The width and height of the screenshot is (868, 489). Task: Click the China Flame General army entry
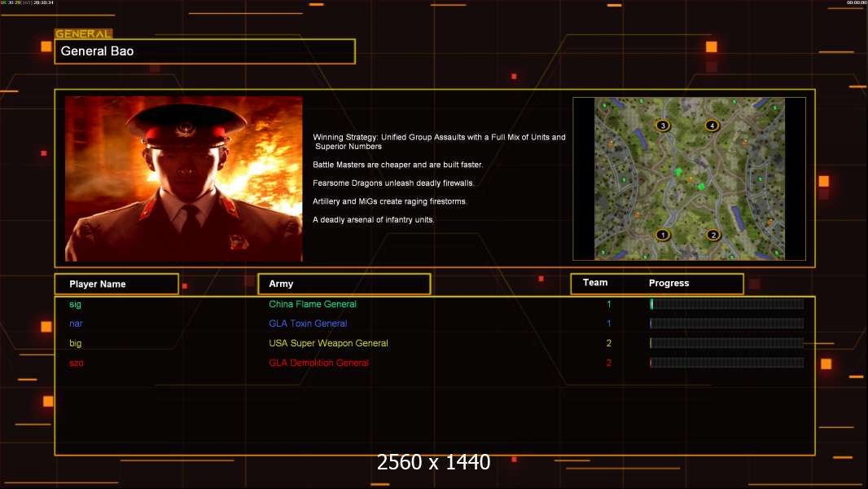(313, 304)
